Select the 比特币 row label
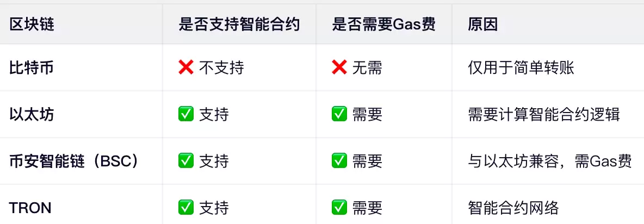 pyautogui.click(x=32, y=68)
